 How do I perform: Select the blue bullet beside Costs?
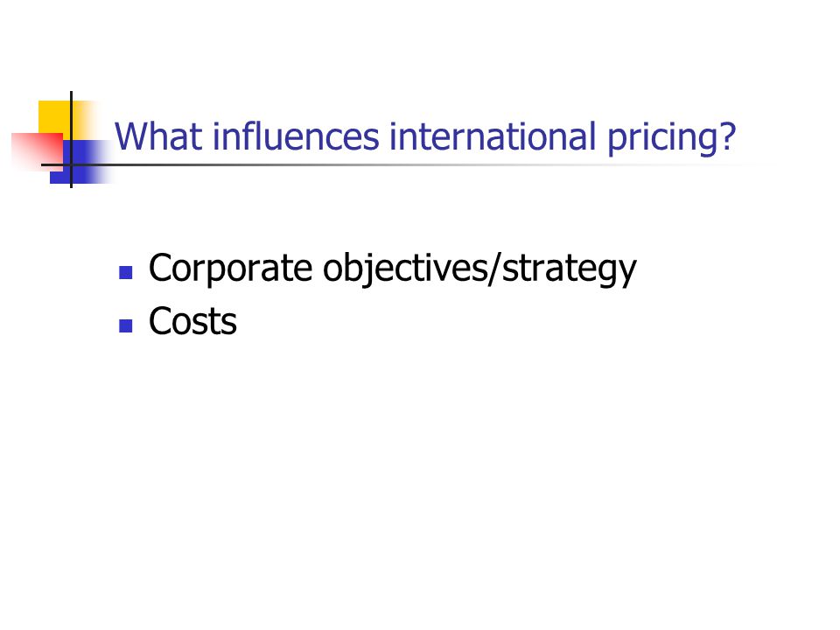tap(125, 325)
